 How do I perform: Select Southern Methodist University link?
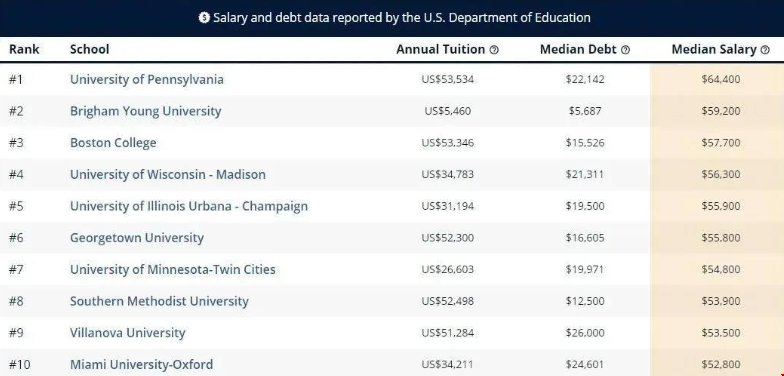pos(159,301)
